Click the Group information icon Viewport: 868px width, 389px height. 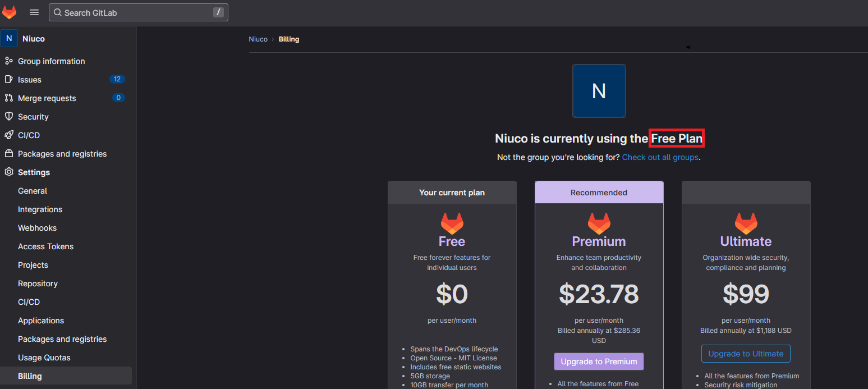8,61
